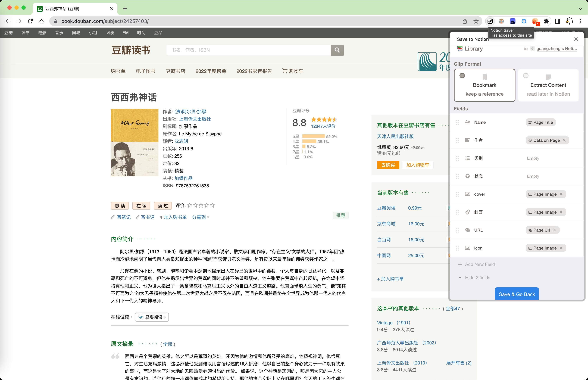Collapse with Hide 2 fields
Screen dimensions: 588x380
click(x=474, y=278)
